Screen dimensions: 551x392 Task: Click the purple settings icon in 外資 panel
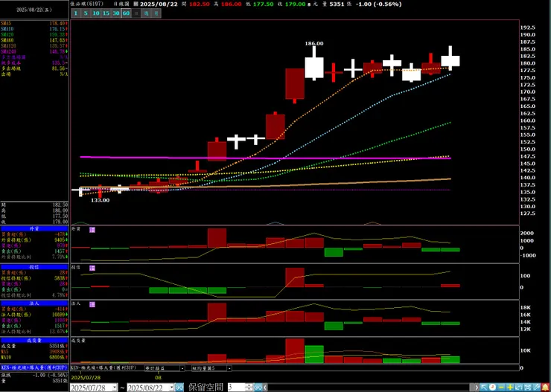92,230
